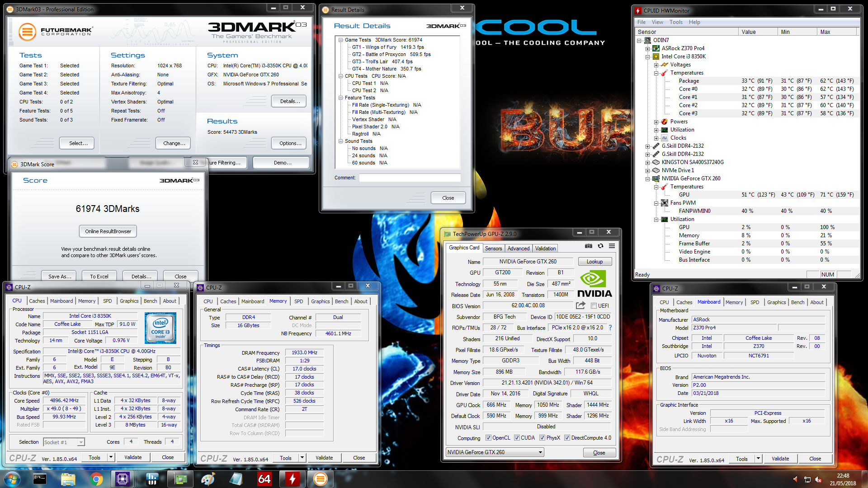Screen dimensions: 868x488
Task: Click the KINGSTON SA400S37240G drive icon
Action: coord(656,162)
